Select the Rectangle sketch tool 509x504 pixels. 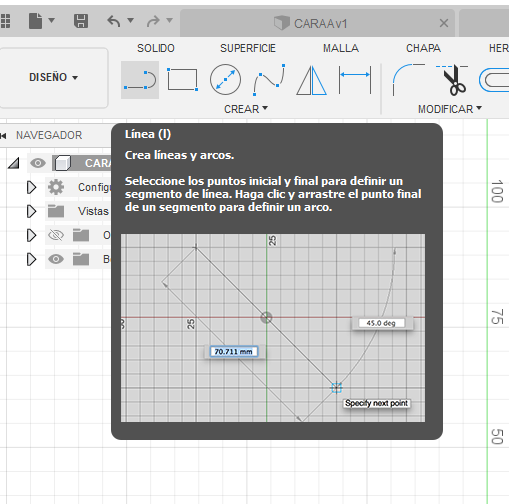pyautogui.click(x=182, y=80)
